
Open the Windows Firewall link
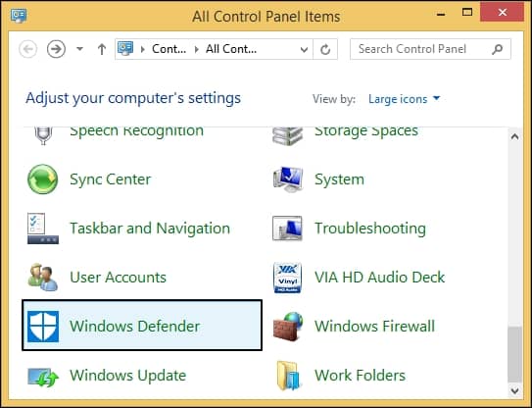(374, 327)
